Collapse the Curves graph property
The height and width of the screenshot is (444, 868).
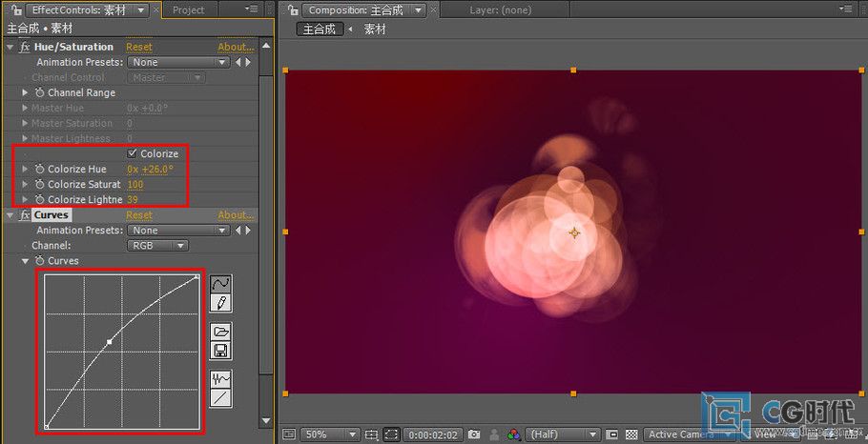[x=25, y=261]
